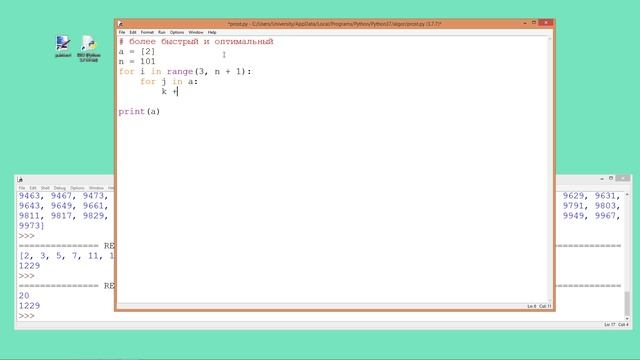The width and height of the screenshot is (640, 360).
Task: Click the shell Ln/Col status indicator
Action: 616,324
